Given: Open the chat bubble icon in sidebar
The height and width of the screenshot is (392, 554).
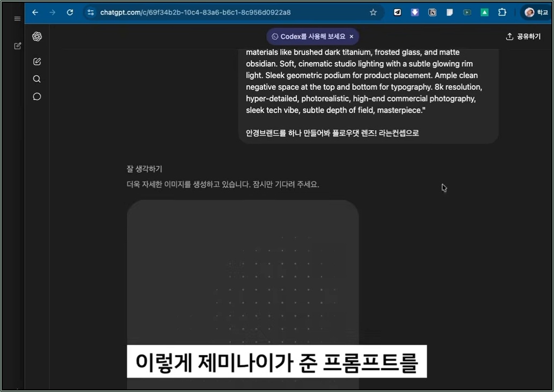Looking at the screenshot, I should (x=37, y=97).
